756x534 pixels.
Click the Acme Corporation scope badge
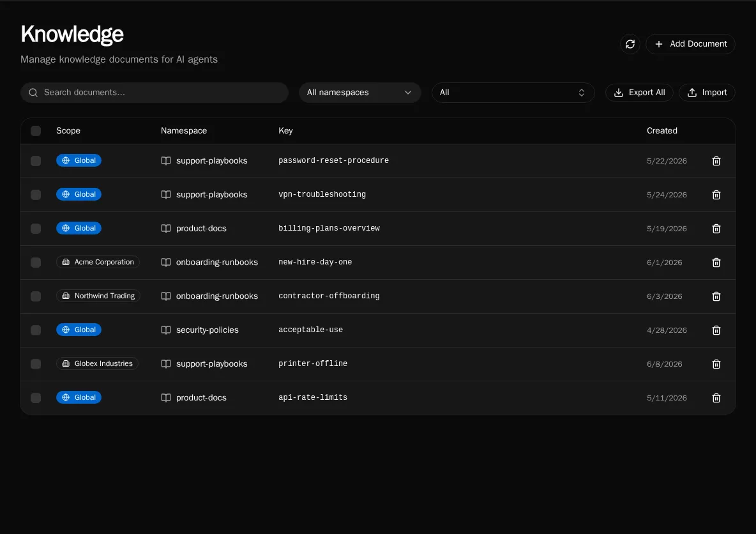[x=98, y=262]
